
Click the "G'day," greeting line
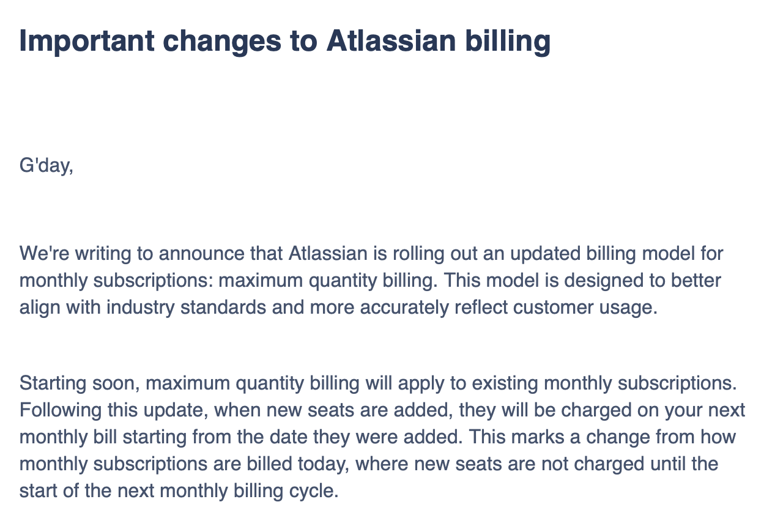(x=46, y=166)
